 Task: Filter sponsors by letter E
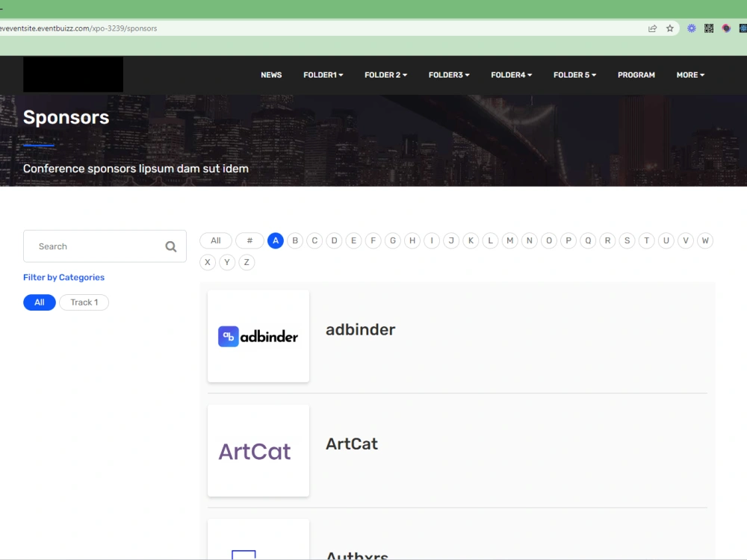(x=353, y=240)
